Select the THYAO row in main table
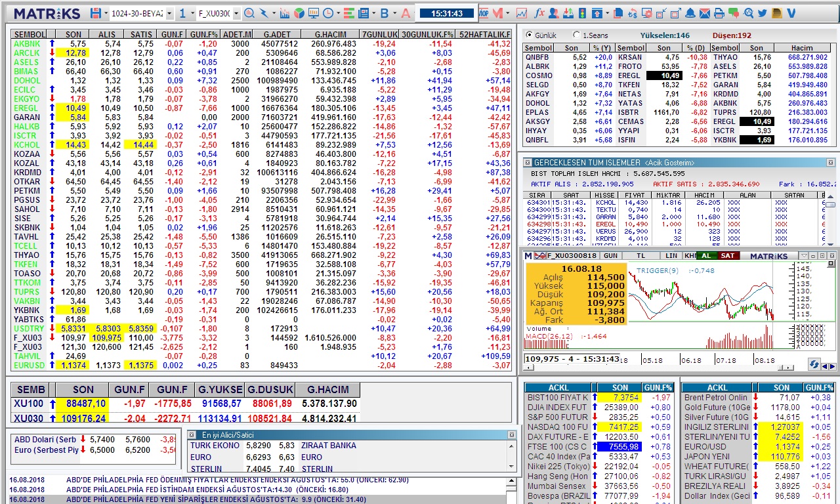The width and height of the screenshot is (840, 504). click(261, 255)
